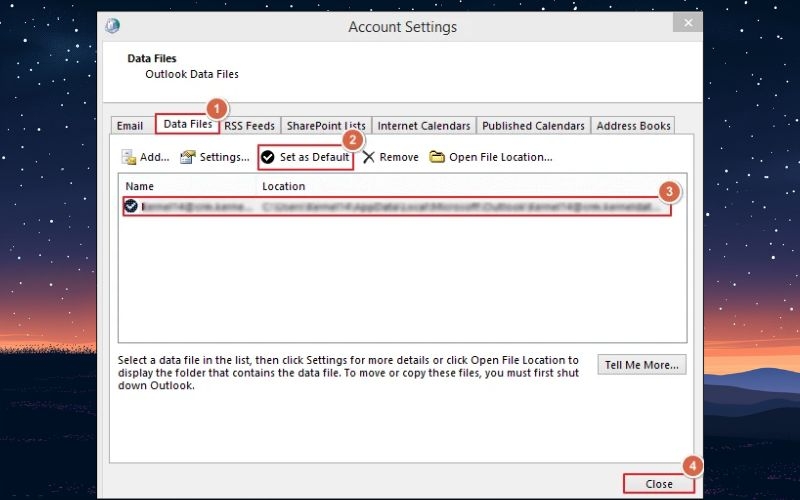Click the Add... label
Viewport: 800px width, 500px height.
coord(155,157)
